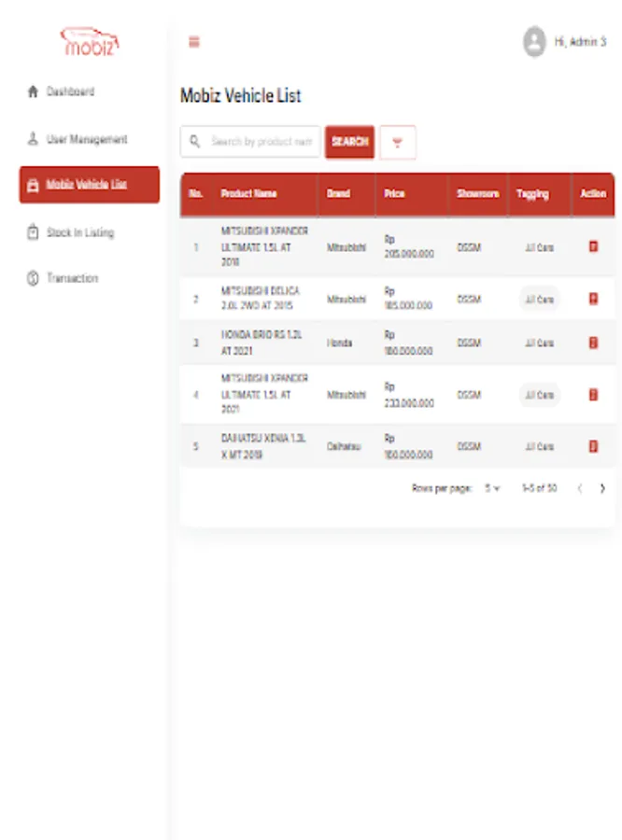Click the Mobiz Vehicle List page heading
622x840 pixels.
(x=240, y=95)
